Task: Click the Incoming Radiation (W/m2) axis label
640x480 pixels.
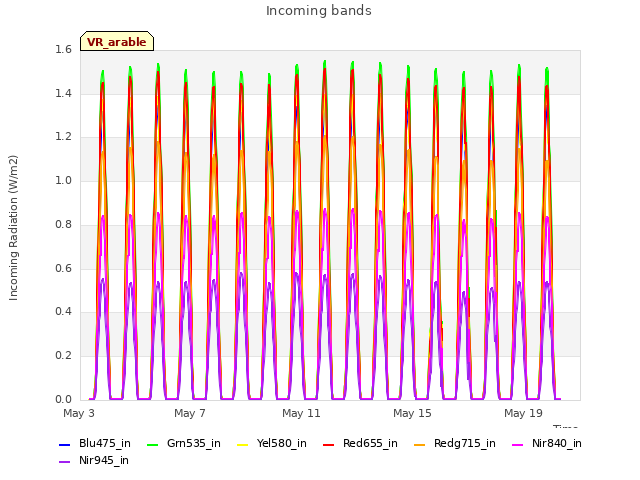Action: (x=13, y=228)
